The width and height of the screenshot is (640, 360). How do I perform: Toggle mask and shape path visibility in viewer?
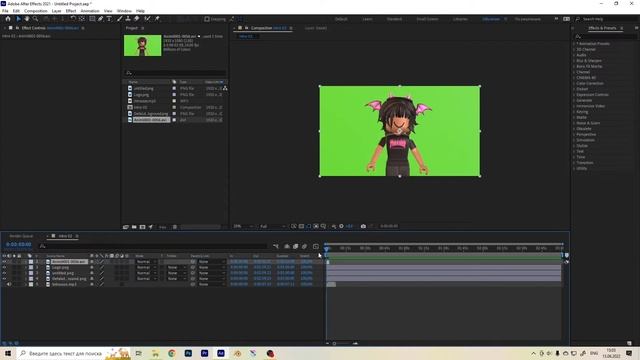[309, 226]
